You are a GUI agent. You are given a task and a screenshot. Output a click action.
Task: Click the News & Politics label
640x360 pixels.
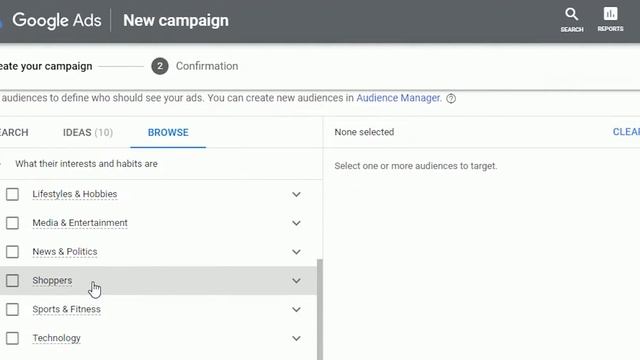[65, 252]
